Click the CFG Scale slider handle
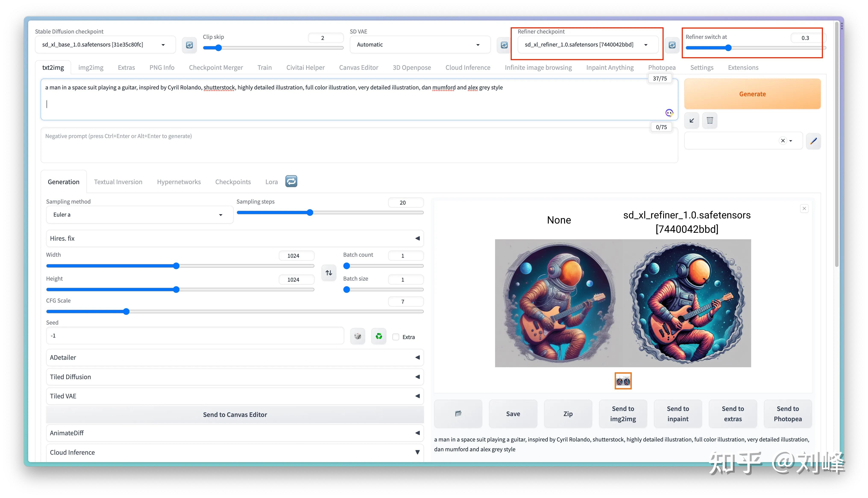 point(126,312)
